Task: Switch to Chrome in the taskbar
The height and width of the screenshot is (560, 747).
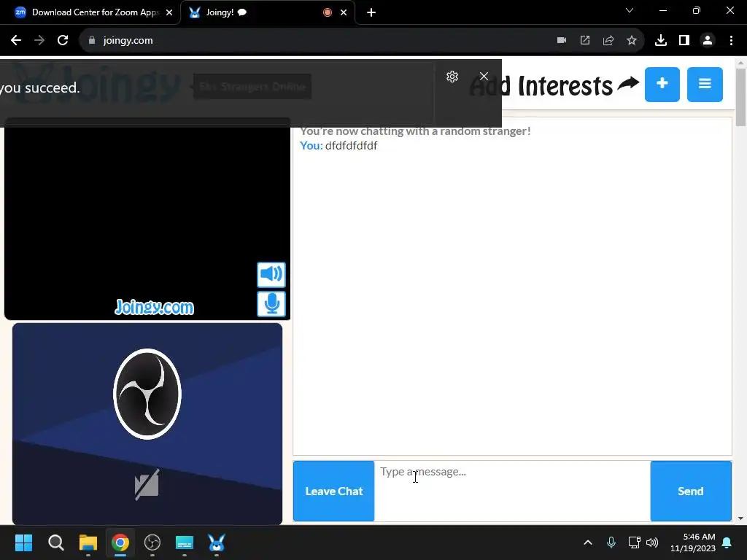Action: point(120,542)
